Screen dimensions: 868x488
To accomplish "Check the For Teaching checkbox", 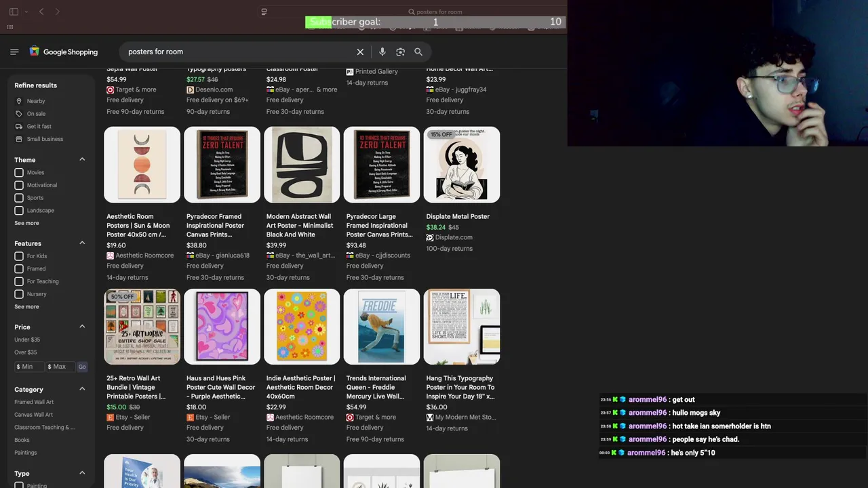I will point(19,281).
